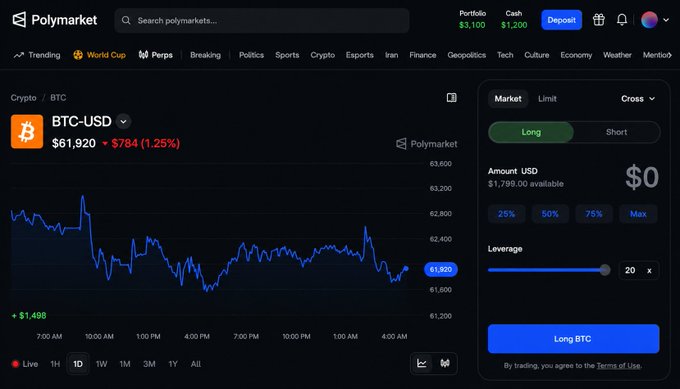Open the Limit order tab
Viewport: 680px width, 389px height.
coord(547,99)
